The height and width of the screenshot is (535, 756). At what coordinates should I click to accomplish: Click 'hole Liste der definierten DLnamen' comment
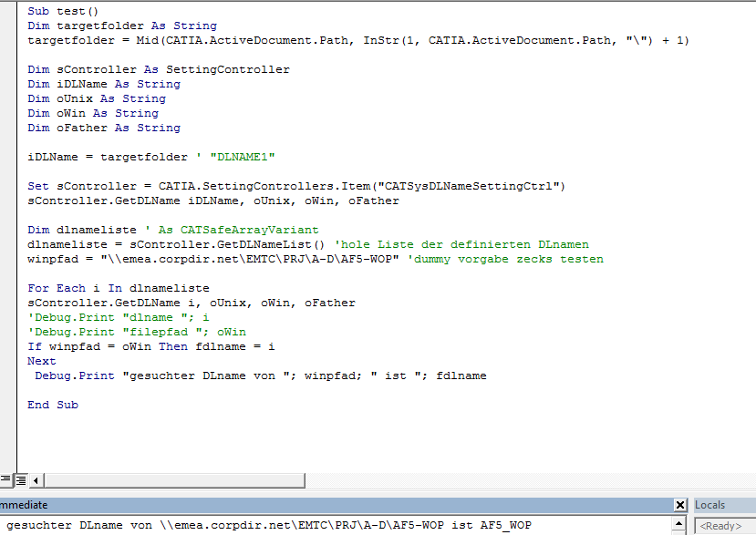click(461, 244)
